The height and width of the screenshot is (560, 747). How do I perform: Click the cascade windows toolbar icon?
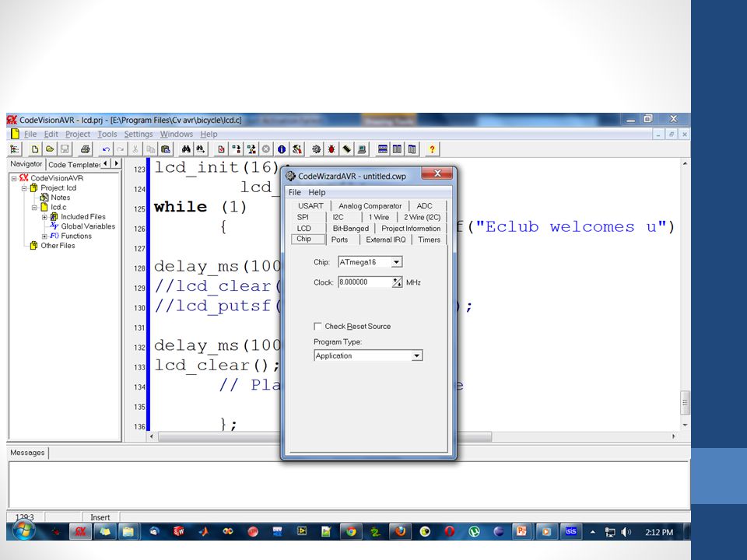pos(412,149)
